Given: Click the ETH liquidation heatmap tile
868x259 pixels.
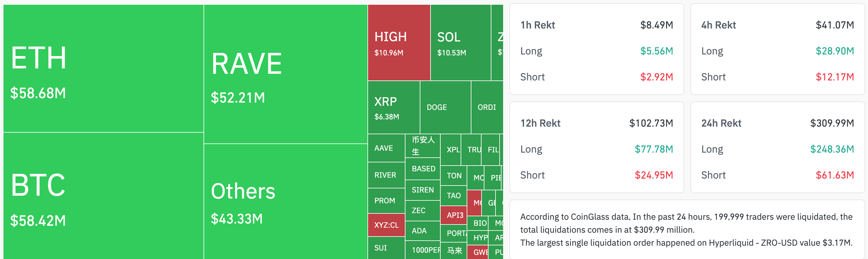Looking at the screenshot, I should point(103,68).
